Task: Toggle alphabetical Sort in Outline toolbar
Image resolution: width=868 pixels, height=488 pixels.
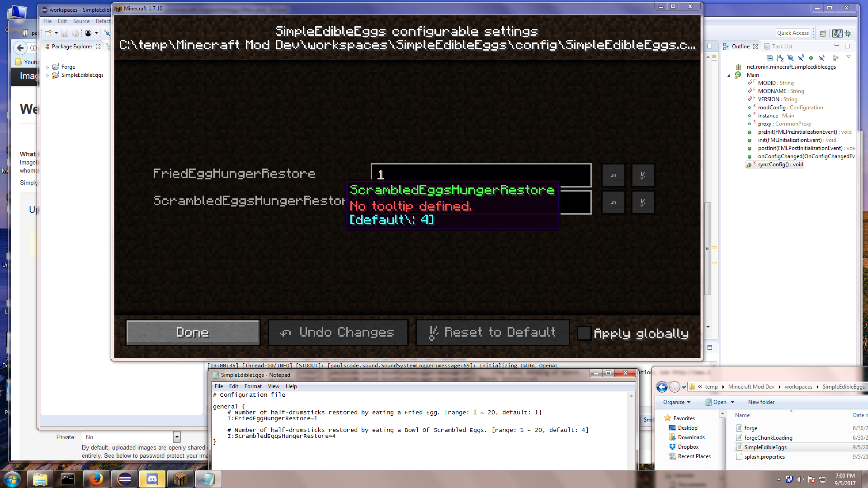Action: pyautogui.click(x=780, y=58)
